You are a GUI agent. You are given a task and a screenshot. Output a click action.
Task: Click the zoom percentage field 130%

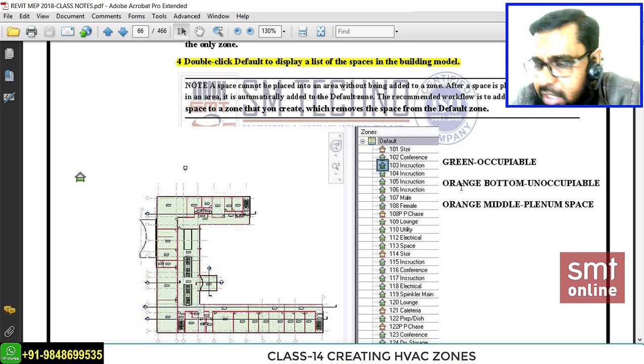pyautogui.click(x=269, y=31)
